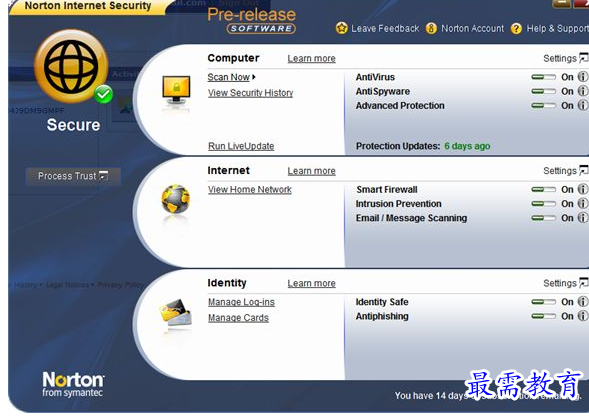The image size is (589, 416).
Task: Open Antiphishing info icon
Action: 582,316
